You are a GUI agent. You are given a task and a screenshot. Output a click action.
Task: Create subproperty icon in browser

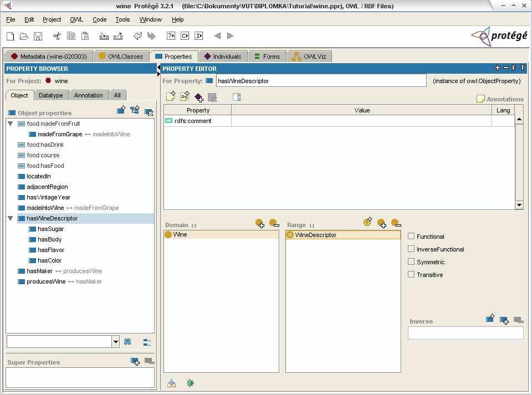pos(135,110)
